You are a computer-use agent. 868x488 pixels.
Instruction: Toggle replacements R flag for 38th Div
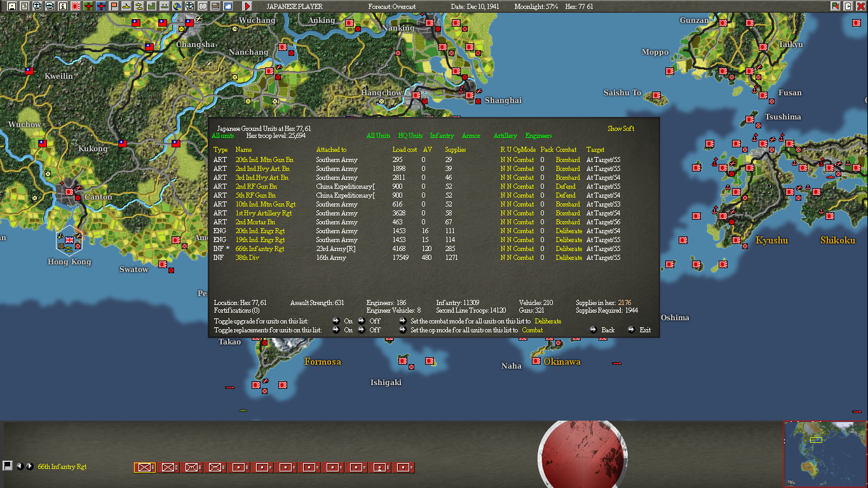pyautogui.click(x=503, y=258)
